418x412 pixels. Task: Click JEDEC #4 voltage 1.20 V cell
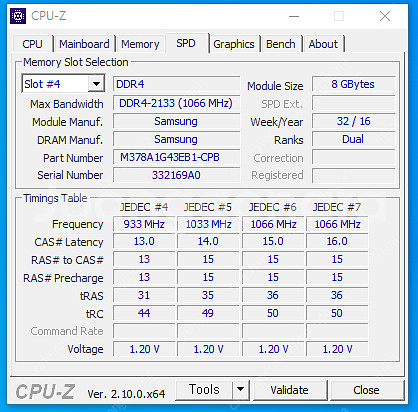(x=144, y=349)
